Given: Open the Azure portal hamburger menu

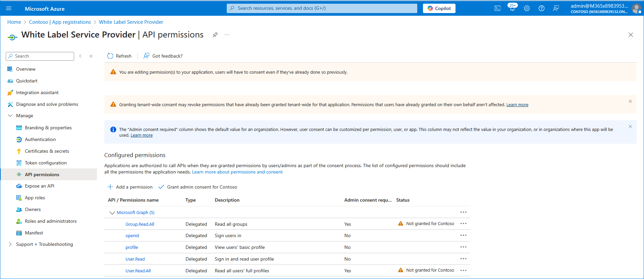Looking at the screenshot, I should pyautogui.click(x=9, y=8).
